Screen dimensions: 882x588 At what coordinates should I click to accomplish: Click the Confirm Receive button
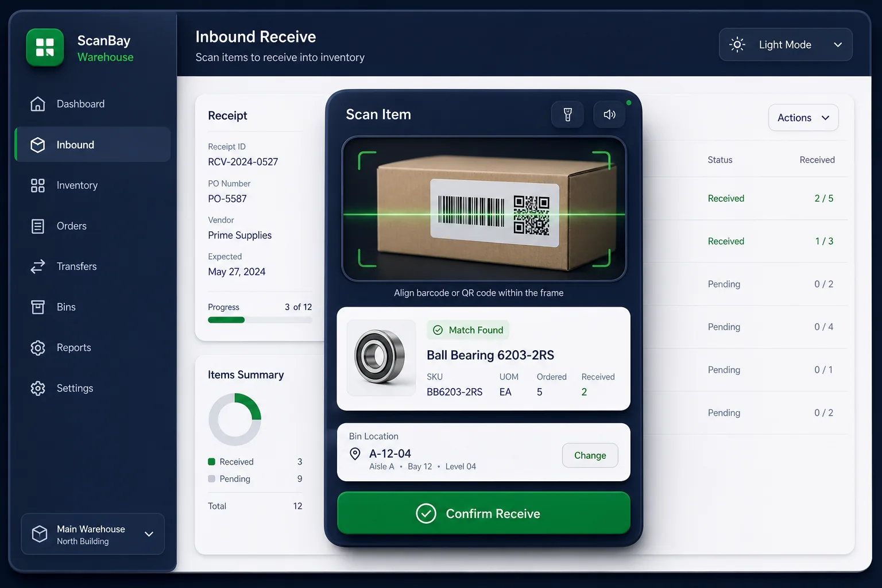click(483, 513)
